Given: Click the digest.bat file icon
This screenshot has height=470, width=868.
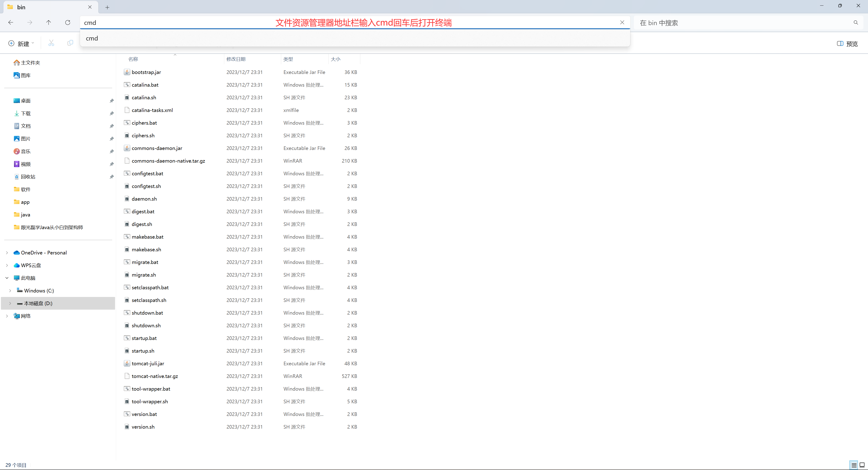Looking at the screenshot, I should (127, 211).
